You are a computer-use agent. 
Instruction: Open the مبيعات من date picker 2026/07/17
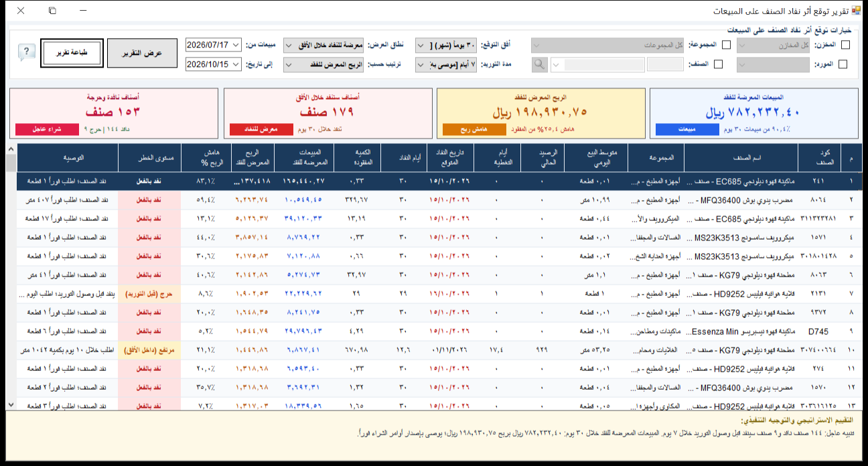click(x=213, y=46)
